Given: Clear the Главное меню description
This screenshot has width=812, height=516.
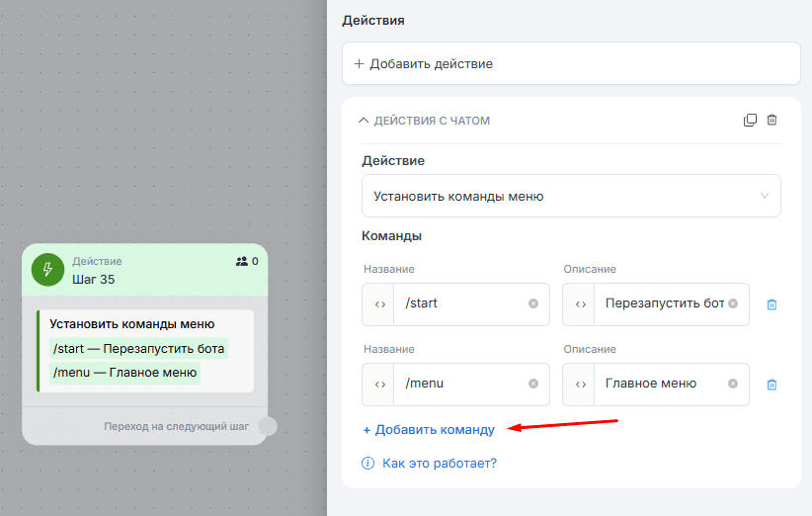Looking at the screenshot, I should pos(733,384).
